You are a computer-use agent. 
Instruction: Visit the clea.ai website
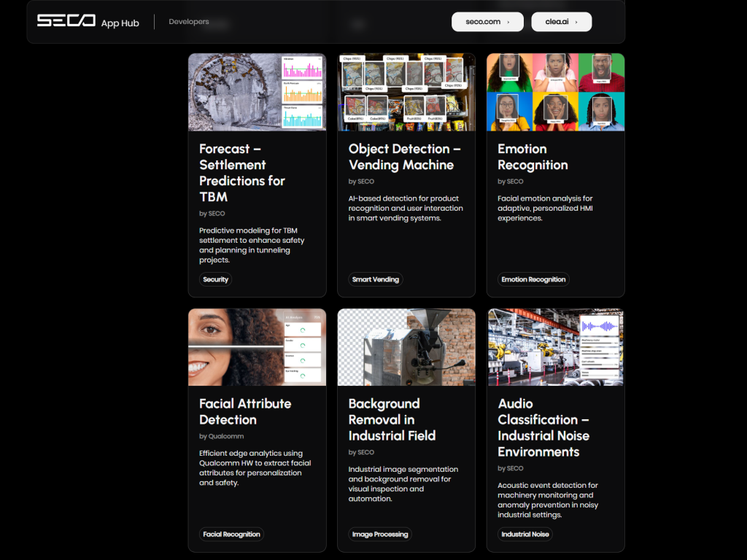tap(557, 21)
